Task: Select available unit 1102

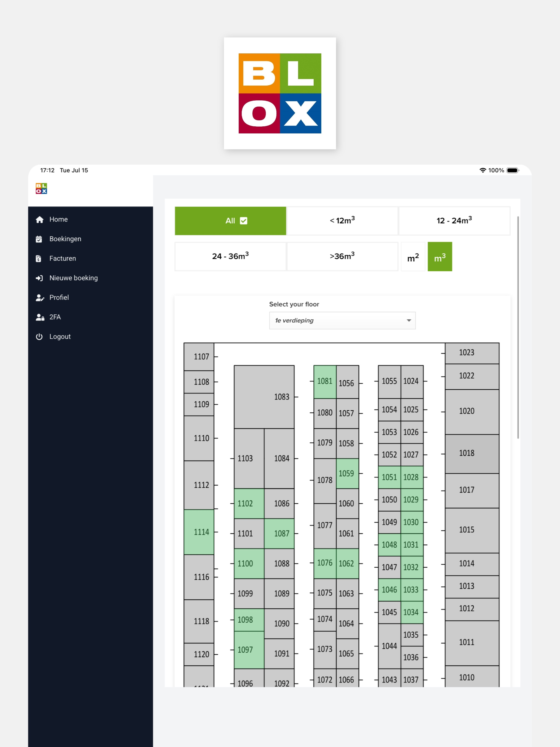Action: coord(249,504)
